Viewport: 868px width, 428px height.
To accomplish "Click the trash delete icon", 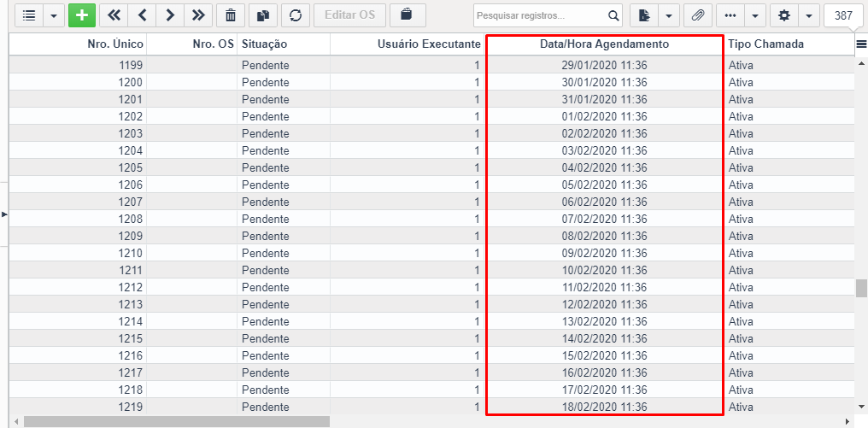I will point(231,15).
